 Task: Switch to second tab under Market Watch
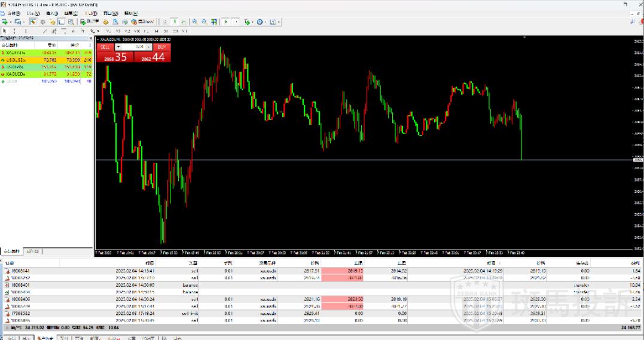33,251
